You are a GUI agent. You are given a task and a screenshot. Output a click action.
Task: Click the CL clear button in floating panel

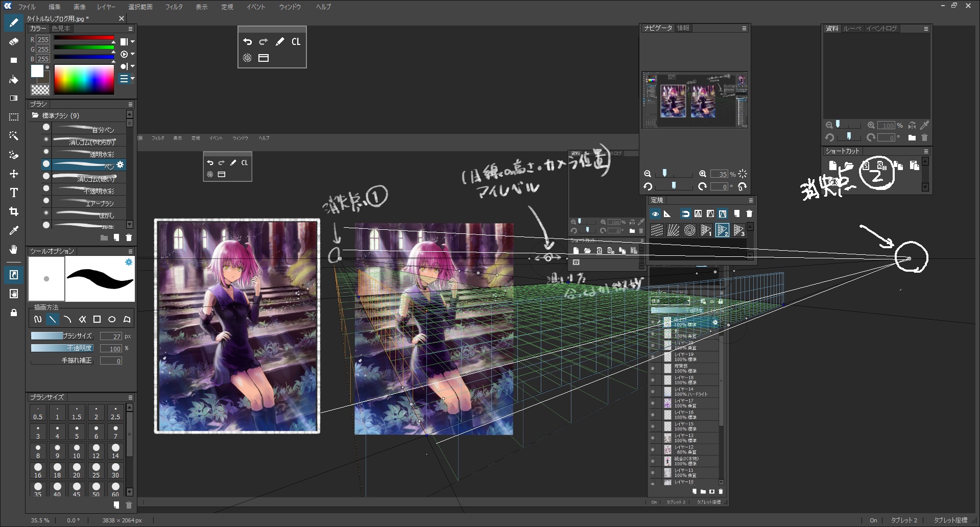point(296,42)
